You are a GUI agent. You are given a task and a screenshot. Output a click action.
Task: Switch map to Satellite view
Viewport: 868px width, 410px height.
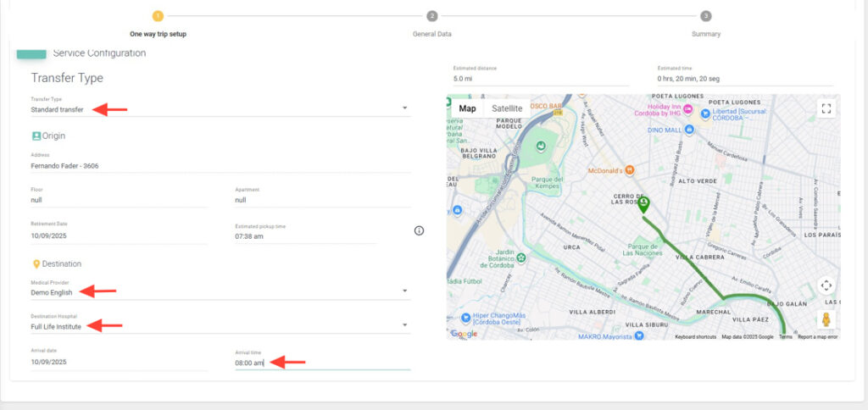click(x=507, y=108)
